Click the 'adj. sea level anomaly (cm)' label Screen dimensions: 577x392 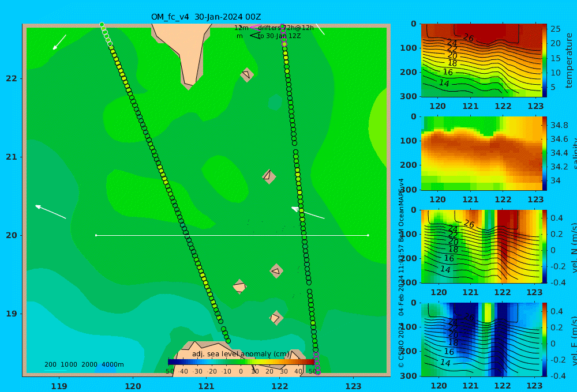[x=240, y=354]
